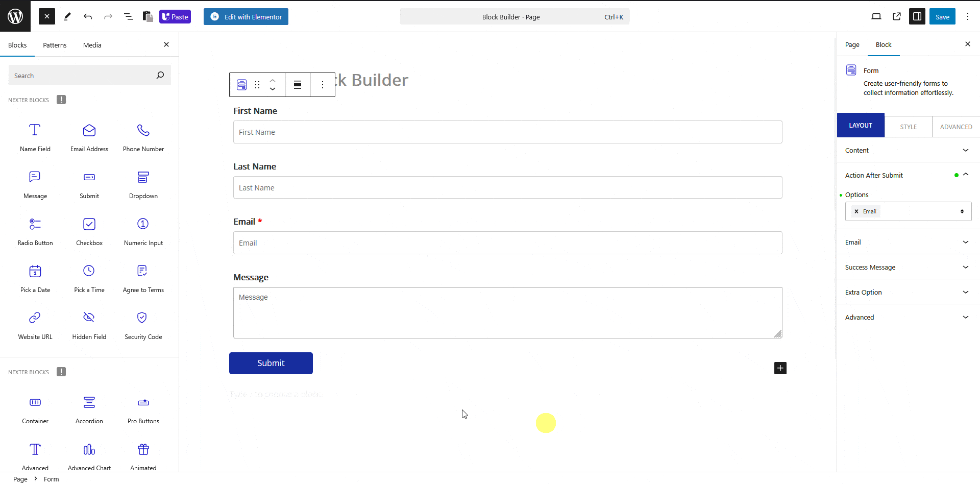
Task: Insert a Dropdown field block
Action: tap(143, 184)
